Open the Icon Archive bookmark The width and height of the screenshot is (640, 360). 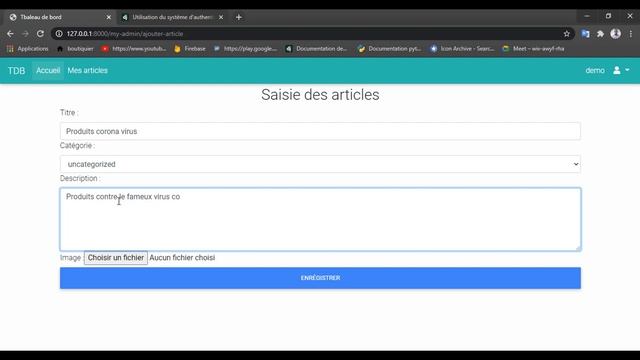pyautogui.click(x=462, y=49)
